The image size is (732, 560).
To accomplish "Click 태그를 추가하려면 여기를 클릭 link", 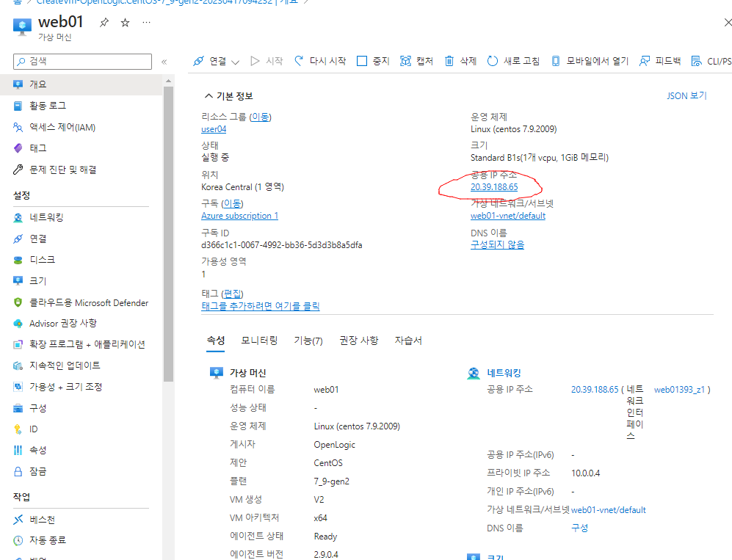I will coord(261,306).
